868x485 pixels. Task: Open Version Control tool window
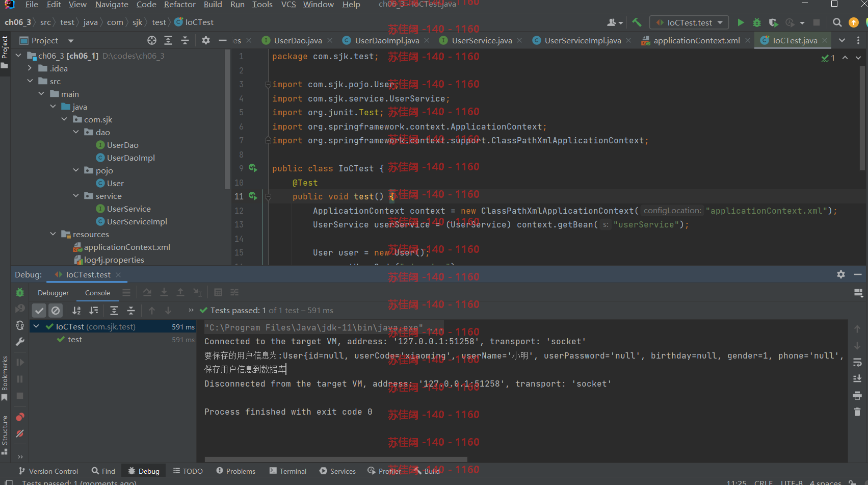pos(48,471)
